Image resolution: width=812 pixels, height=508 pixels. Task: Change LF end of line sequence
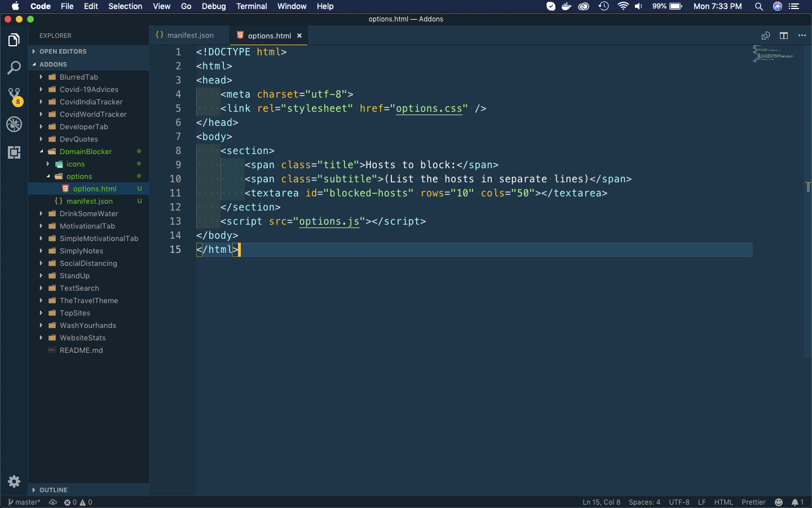click(x=702, y=502)
